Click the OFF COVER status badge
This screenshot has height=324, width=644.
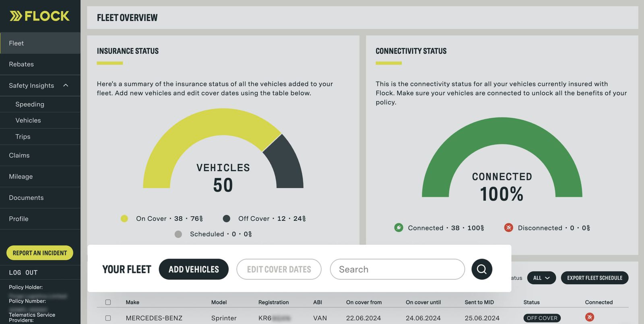pyautogui.click(x=542, y=318)
